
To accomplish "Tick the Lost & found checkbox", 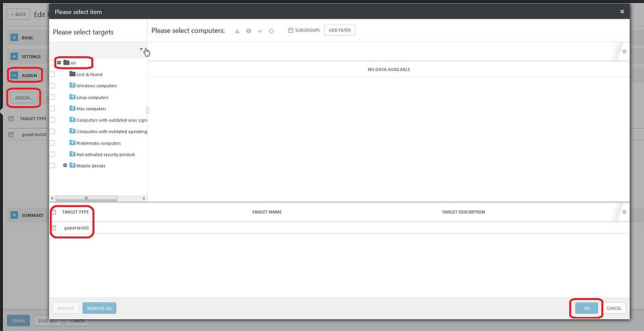I will click(52, 74).
